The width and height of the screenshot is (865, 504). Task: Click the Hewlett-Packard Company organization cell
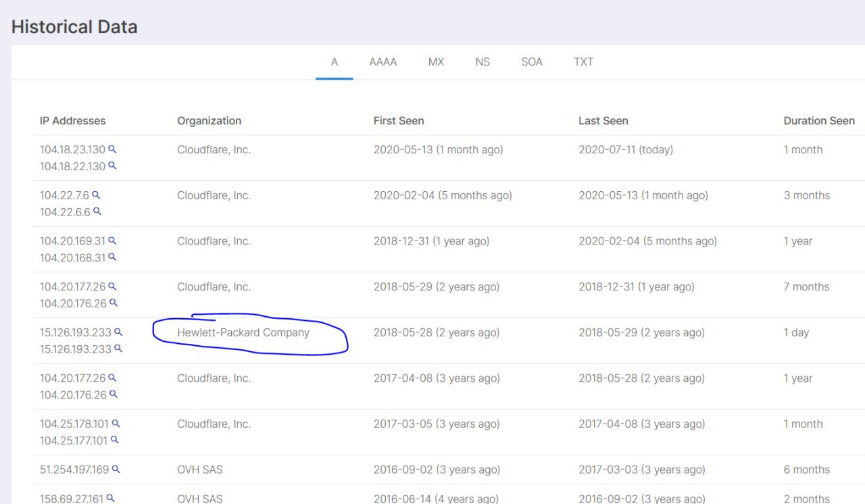[243, 332]
